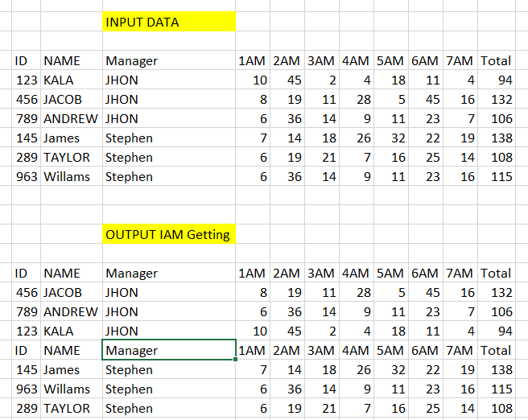Select the highlighted "Manager" cell above Stephen rows
The width and height of the screenshot is (528, 420).
tap(169, 350)
